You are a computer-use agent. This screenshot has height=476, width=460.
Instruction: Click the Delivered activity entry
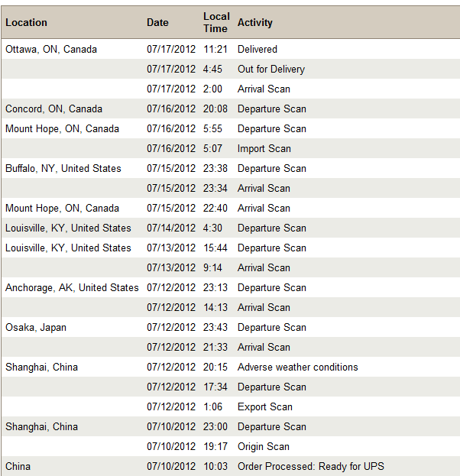(258, 49)
